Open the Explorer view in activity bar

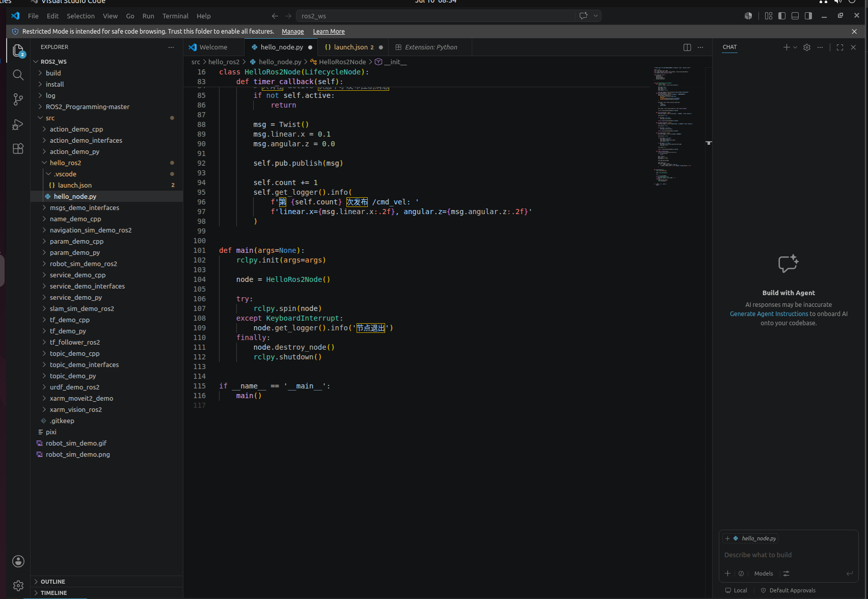pos(18,50)
